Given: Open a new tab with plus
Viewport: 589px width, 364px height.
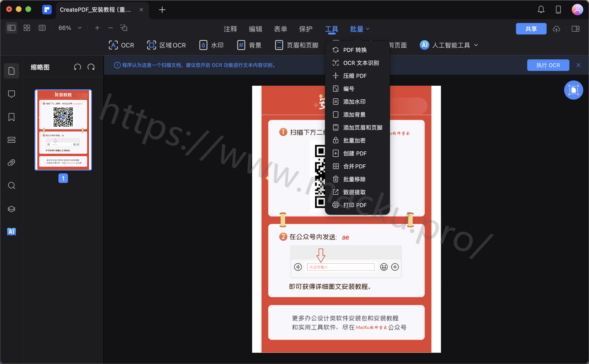Looking at the screenshot, I should [162, 10].
